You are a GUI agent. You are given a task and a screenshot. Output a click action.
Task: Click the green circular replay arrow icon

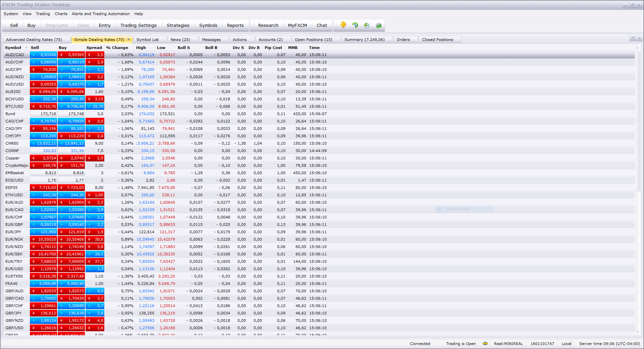tap(355, 25)
